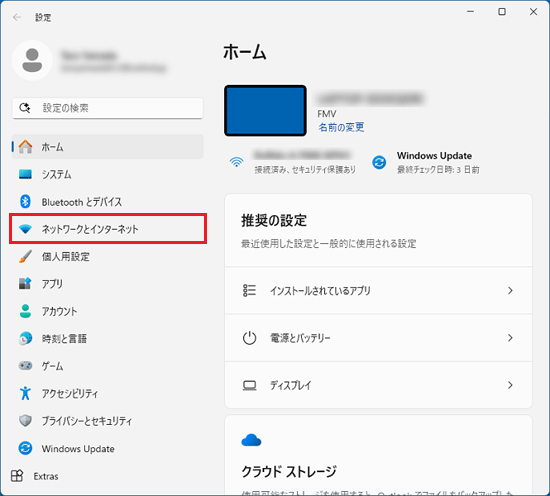Minimize the 設定 window
Image resolution: width=550 pixels, height=496 pixels.
coord(470,12)
